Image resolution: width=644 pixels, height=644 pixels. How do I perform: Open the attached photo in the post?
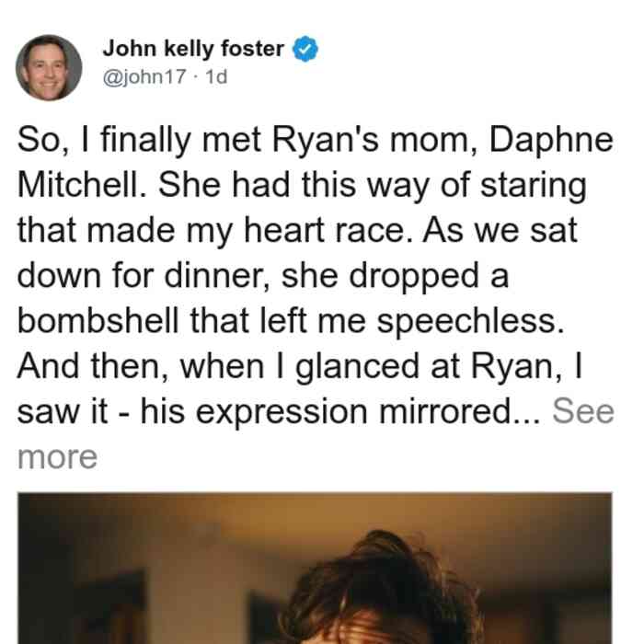tap(315, 568)
